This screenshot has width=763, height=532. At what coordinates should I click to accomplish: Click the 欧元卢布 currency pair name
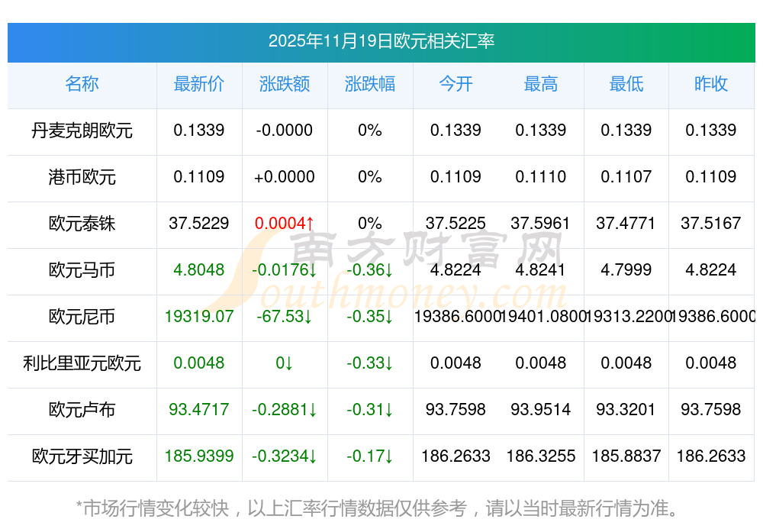pyautogui.click(x=82, y=410)
